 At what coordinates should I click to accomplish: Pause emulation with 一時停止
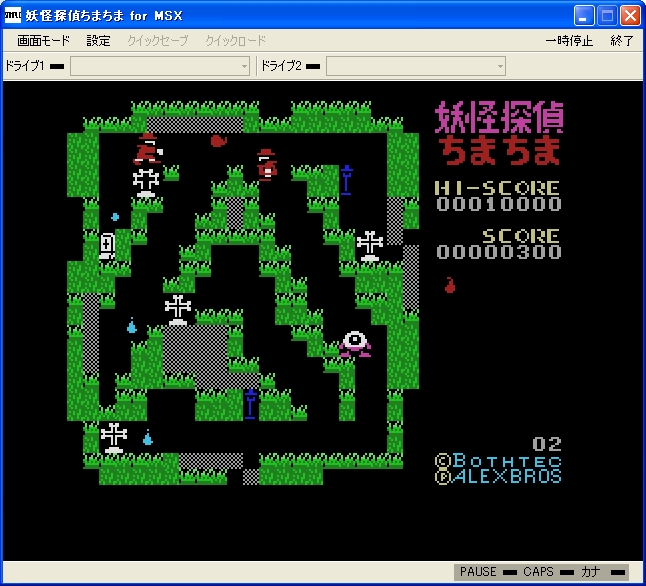[569, 40]
